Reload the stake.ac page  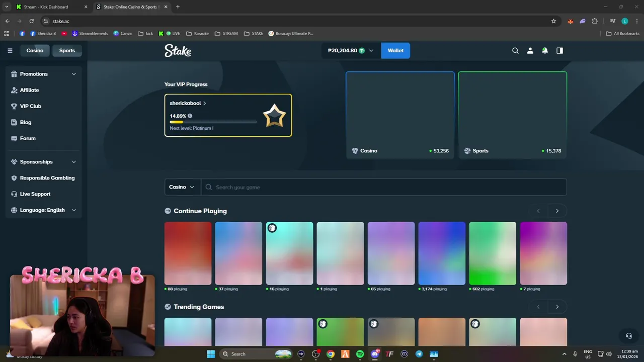click(31, 21)
